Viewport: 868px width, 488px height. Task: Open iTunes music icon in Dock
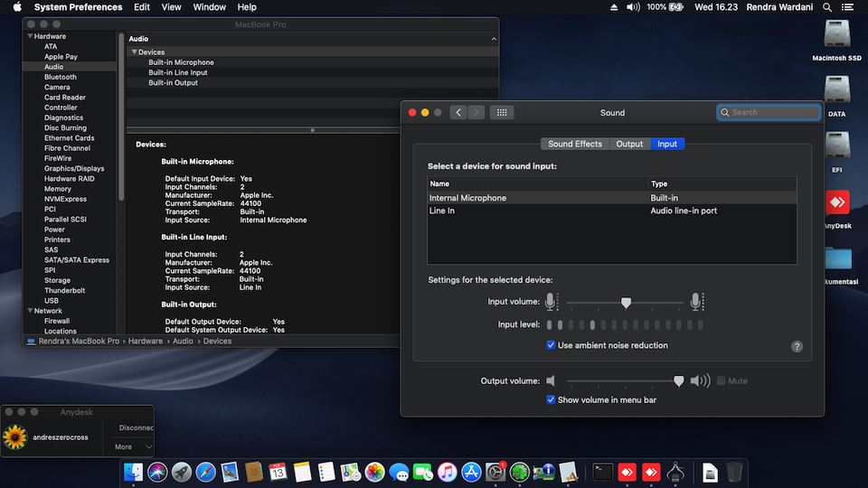448,472
